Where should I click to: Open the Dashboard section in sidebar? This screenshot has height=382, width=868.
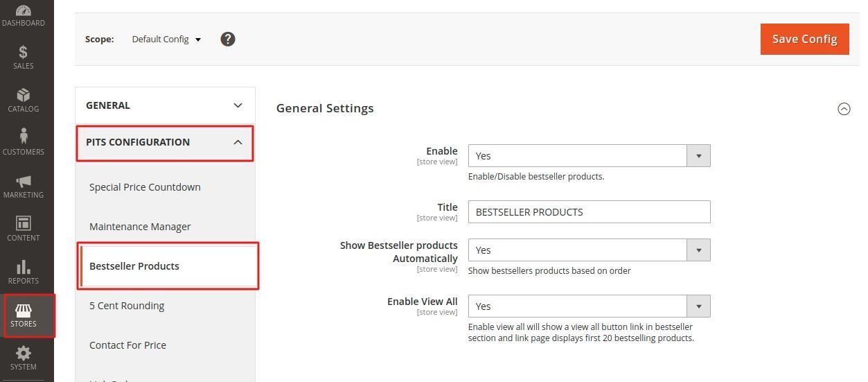coord(24,15)
